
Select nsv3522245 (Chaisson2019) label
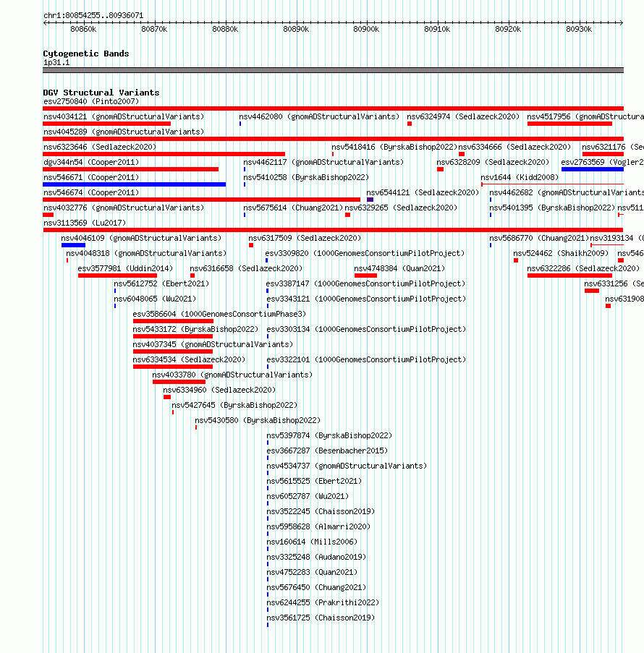pos(321,512)
